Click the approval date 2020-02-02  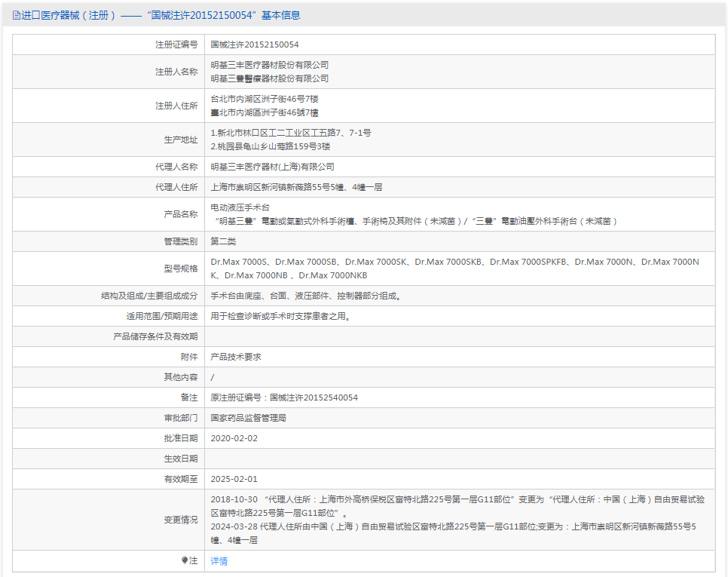[234, 438]
